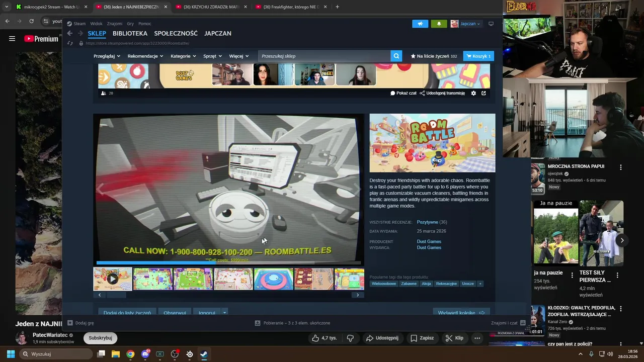Go forward with Steam's forward arrow

tap(80, 33)
